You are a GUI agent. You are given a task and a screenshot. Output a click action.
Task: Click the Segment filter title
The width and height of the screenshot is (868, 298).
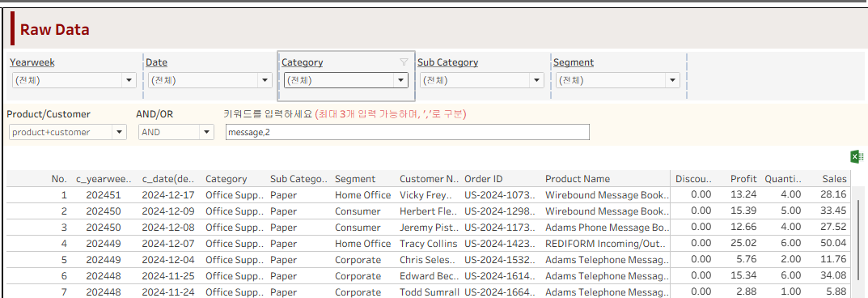point(574,62)
